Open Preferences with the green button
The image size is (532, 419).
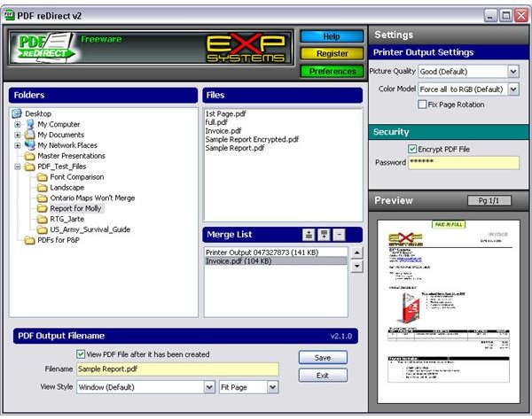pyautogui.click(x=332, y=71)
